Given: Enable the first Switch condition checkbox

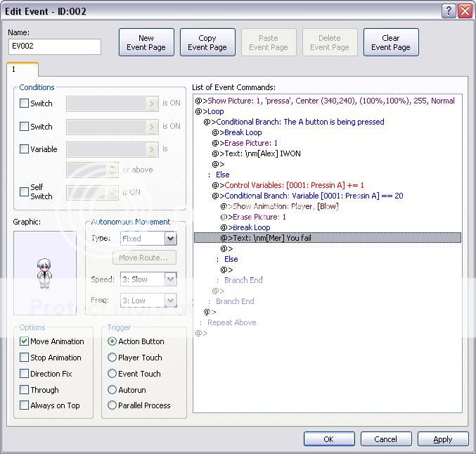Looking at the screenshot, I should click(x=25, y=103).
